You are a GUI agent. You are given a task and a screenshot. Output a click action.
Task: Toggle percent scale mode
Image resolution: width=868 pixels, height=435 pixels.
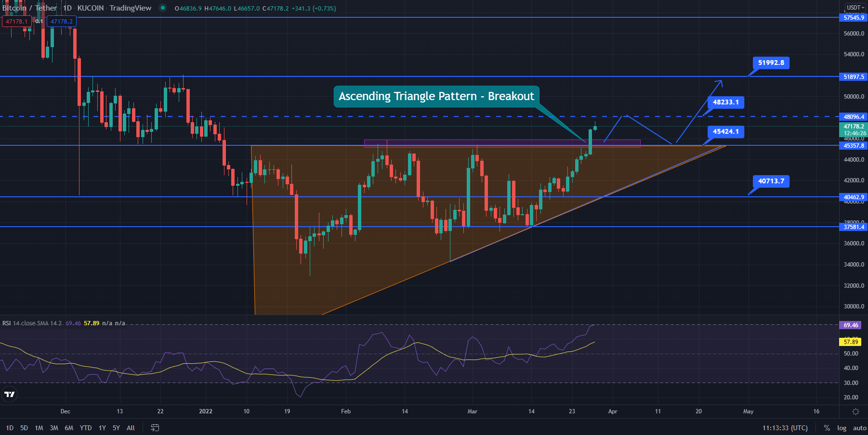[827, 428]
